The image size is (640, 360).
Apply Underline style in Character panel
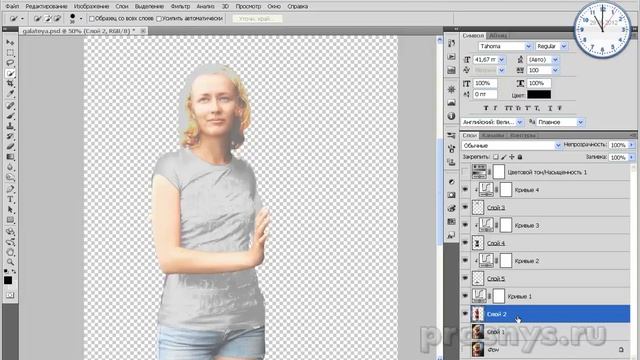coord(550,108)
